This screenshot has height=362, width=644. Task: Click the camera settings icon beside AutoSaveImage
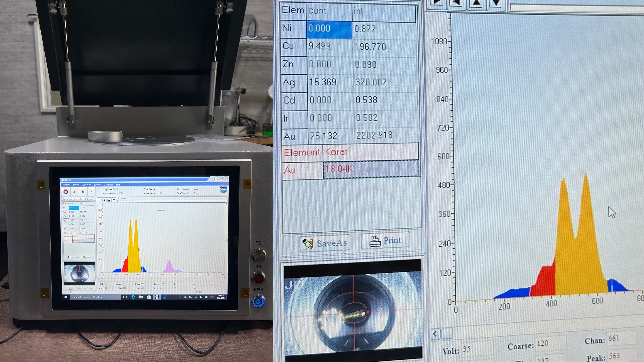point(71,288)
